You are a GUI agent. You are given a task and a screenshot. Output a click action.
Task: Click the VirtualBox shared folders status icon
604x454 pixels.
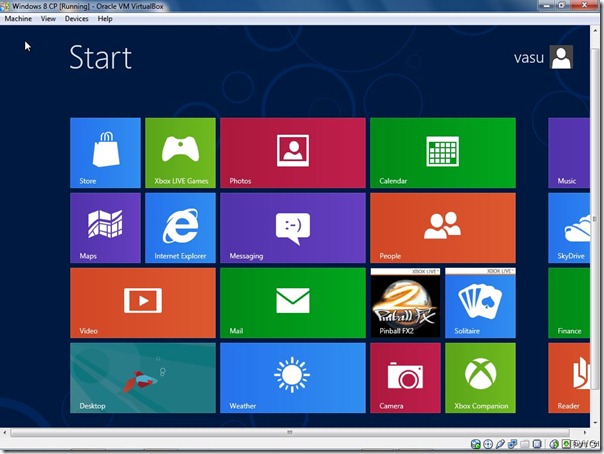point(525,444)
